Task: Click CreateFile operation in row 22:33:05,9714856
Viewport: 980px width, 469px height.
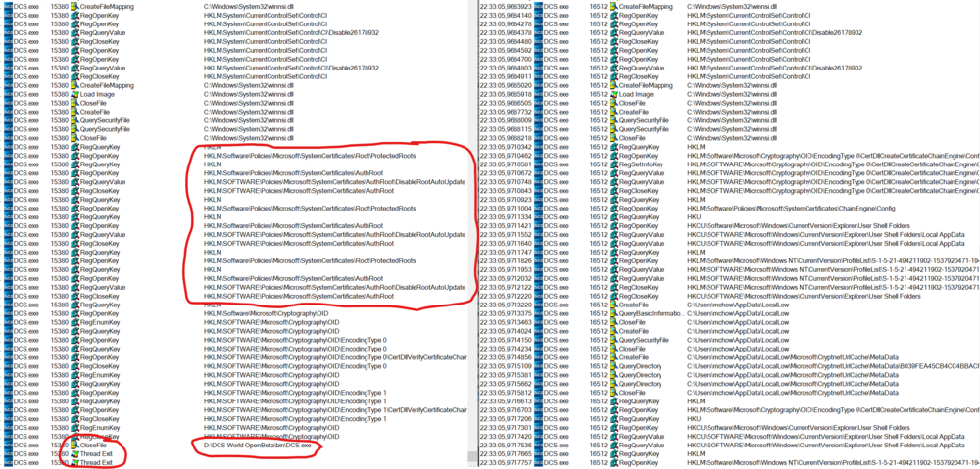Action: click(635, 357)
